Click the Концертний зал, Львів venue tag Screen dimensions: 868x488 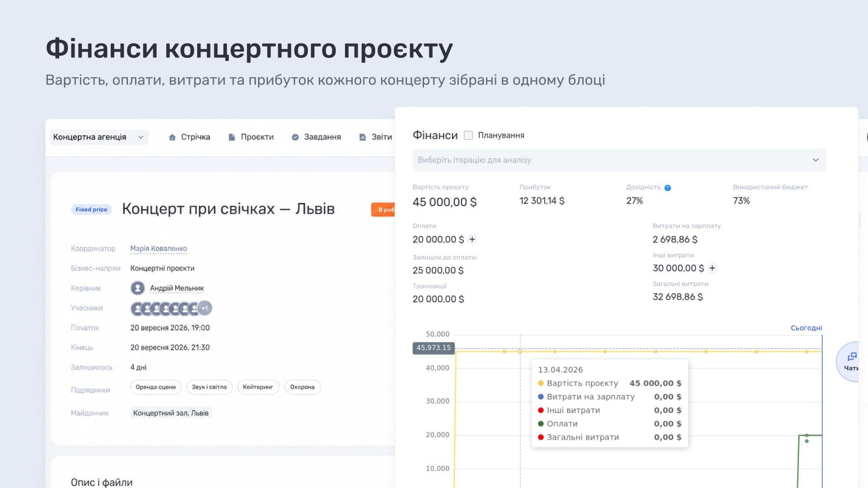pos(171,413)
